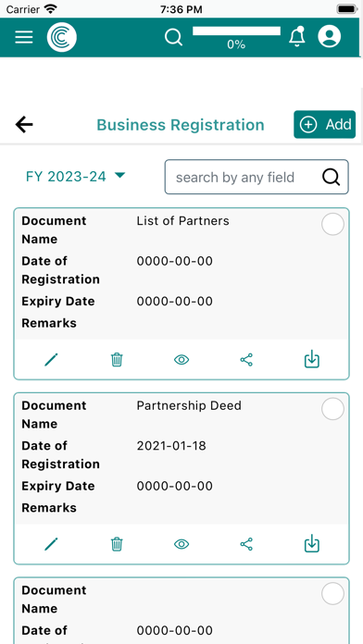Share the Partnership Deed document
This screenshot has width=363, height=644.
246,545
